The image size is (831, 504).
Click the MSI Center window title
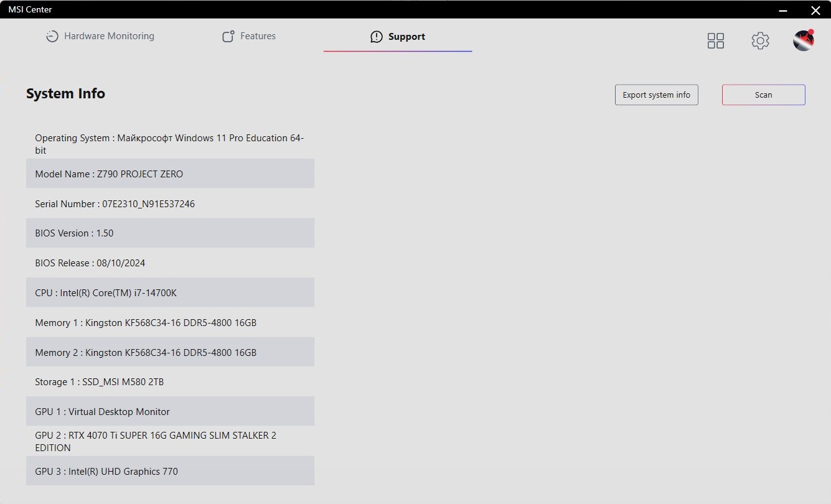(30, 9)
